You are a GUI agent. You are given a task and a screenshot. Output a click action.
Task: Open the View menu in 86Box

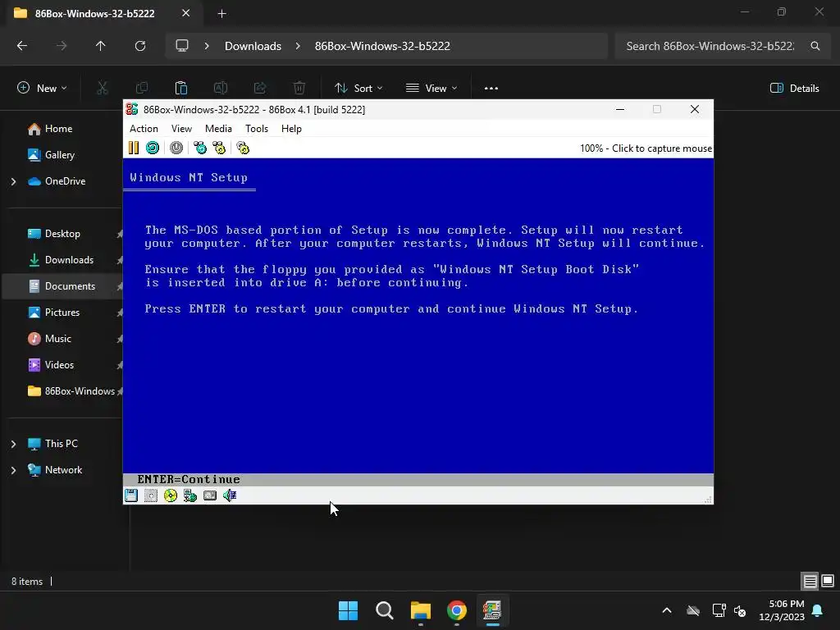tap(181, 129)
